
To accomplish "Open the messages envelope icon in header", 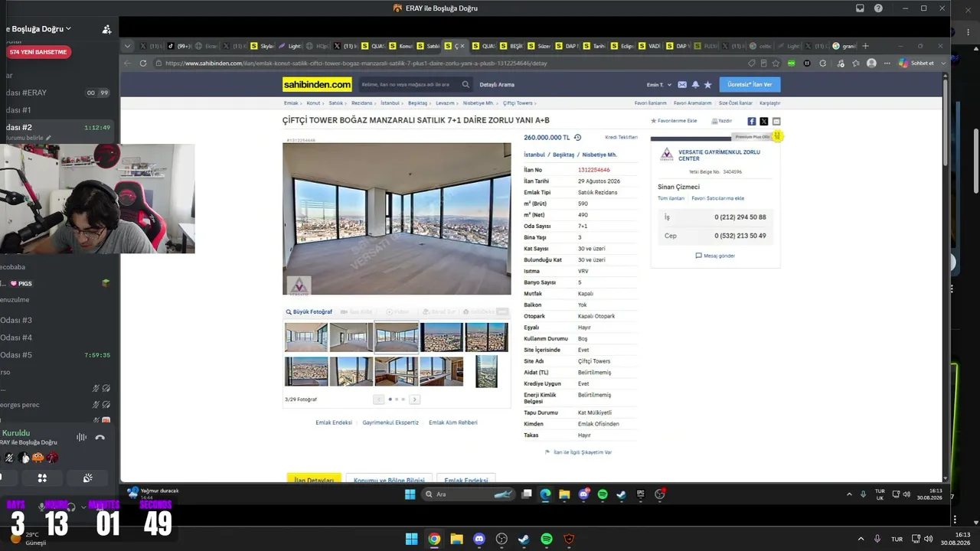I will tap(682, 84).
